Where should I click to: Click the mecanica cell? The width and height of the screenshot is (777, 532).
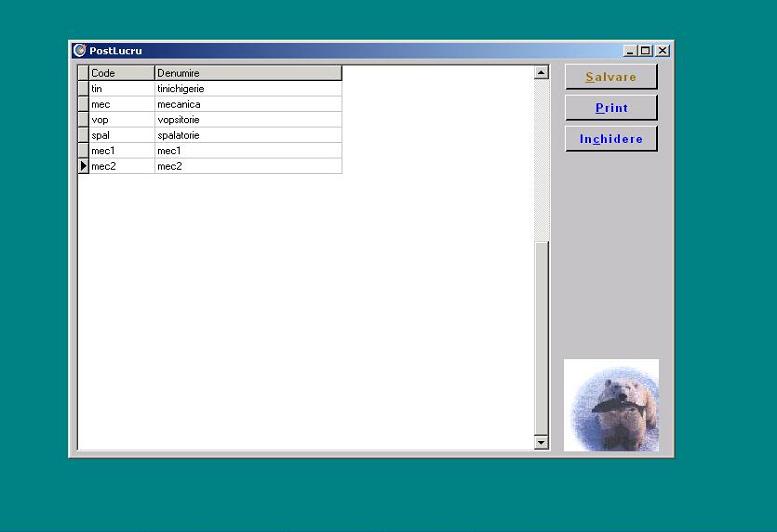point(247,104)
